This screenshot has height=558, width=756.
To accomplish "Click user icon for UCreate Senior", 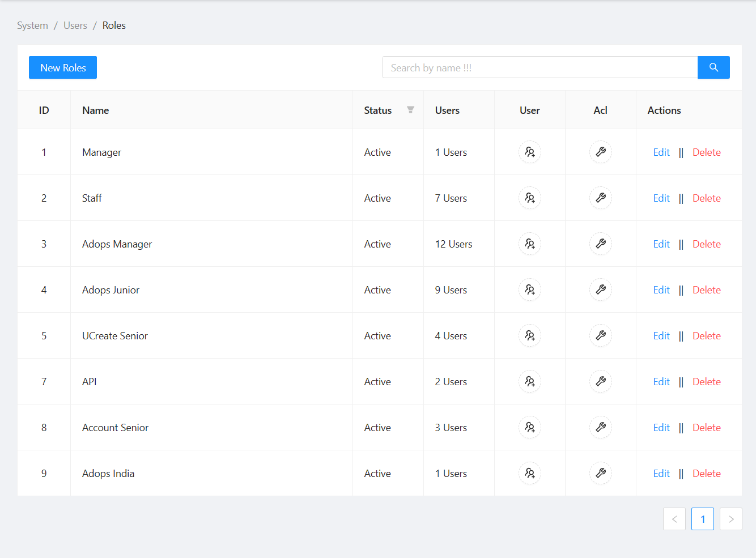I will [530, 335].
